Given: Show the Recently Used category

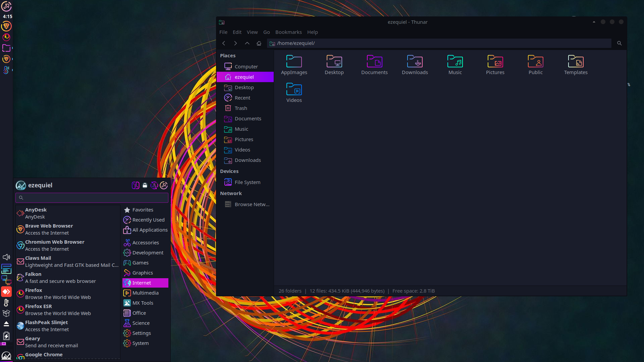Looking at the screenshot, I should click(x=145, y=220).
